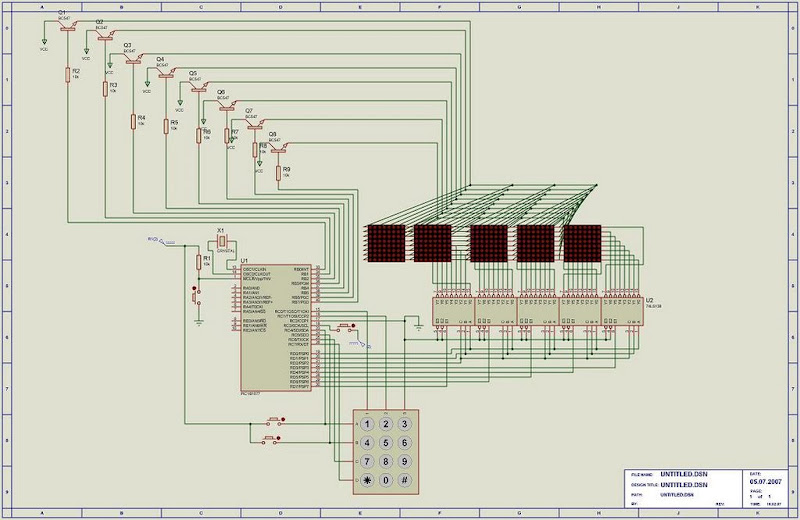Select transistor Q1 symbol
This screenshot has width=800, height=520.
click(68, 26)
